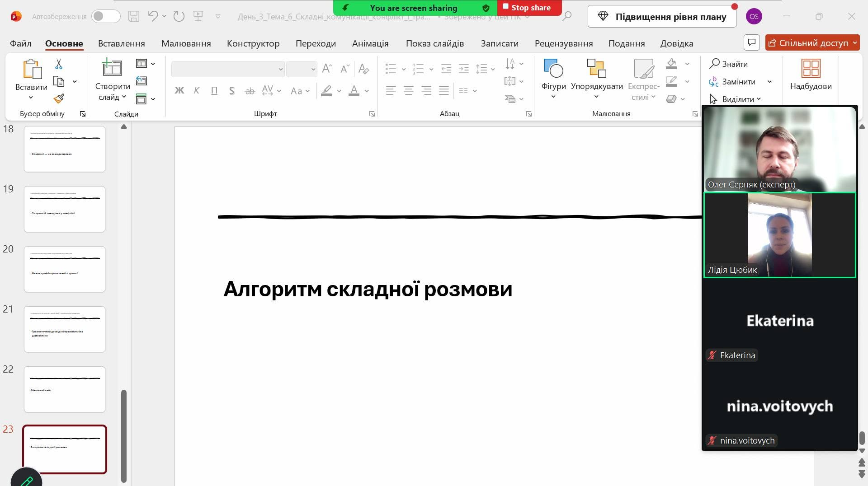
Task: Click the Center align paragraph icon
Action: [x=409, y=91]
